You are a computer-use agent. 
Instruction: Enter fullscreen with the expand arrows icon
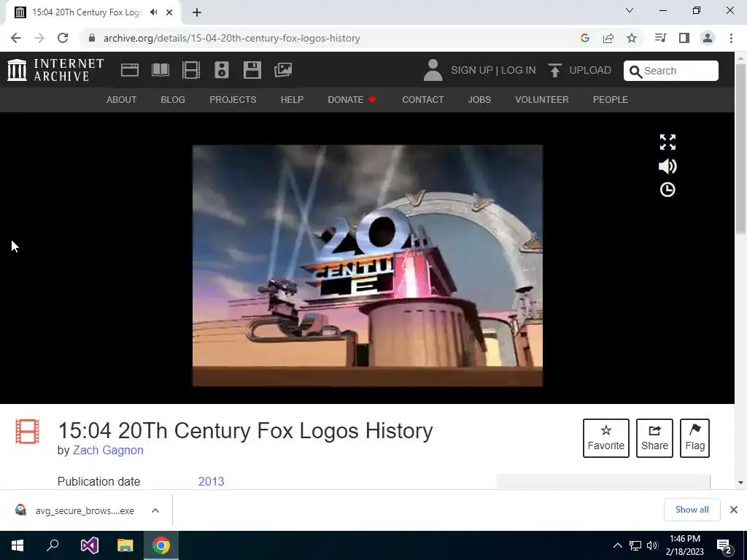click(x=667, y=142)
